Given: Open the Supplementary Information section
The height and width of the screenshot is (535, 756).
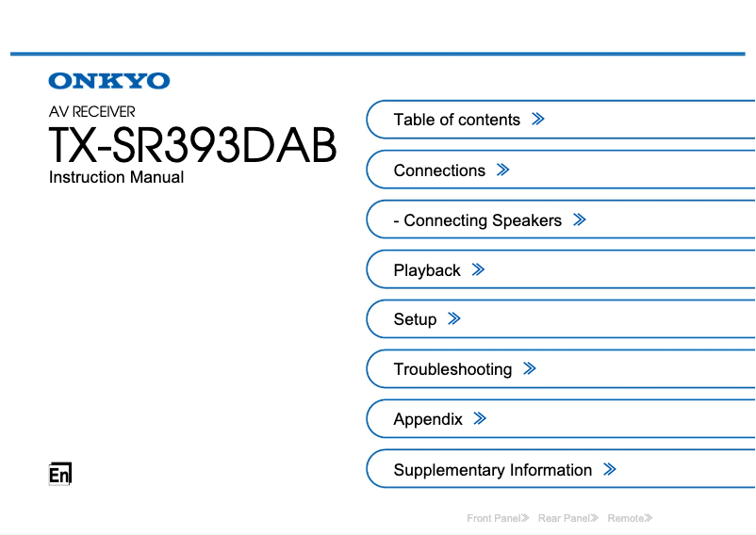Looking at the screenshot, I should (492, 470).
